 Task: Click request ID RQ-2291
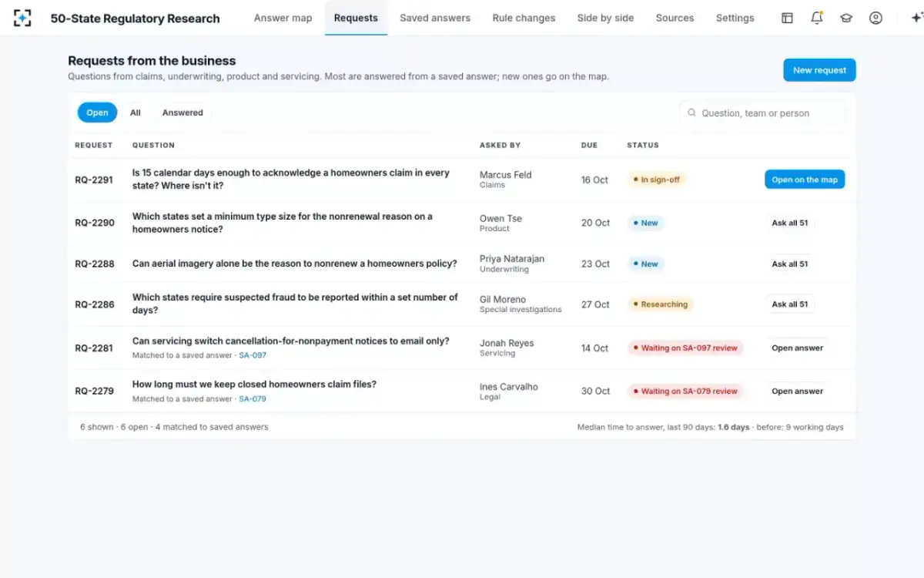click(94, 180)
